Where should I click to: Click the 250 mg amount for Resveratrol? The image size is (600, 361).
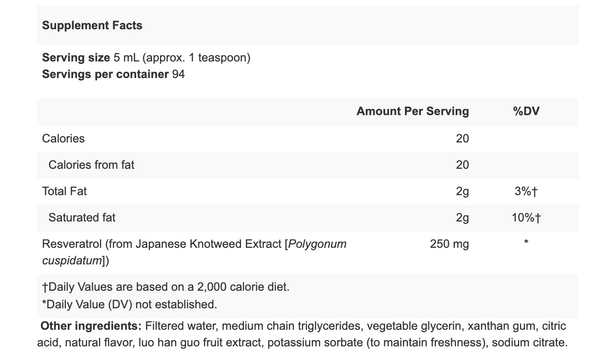(449, 244)
